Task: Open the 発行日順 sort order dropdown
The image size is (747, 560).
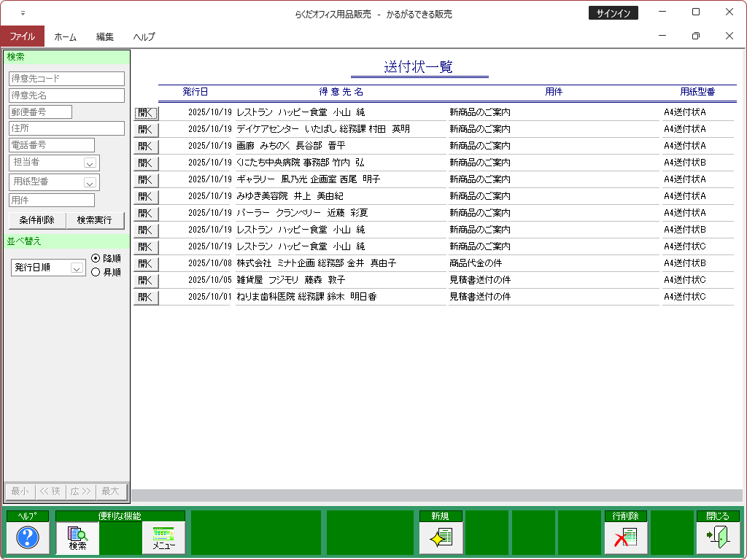Action: pyautogui.click(x=77, y=268)
